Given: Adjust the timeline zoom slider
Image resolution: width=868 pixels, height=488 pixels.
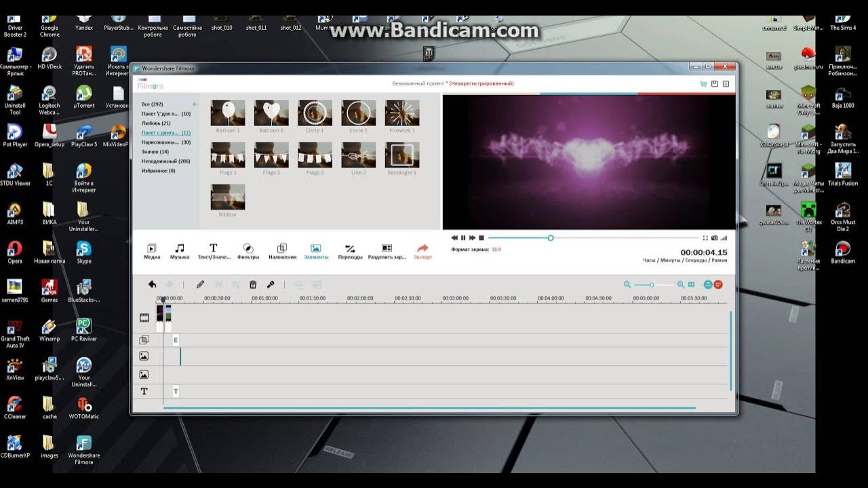Looking at the screenshot, I should click(651, 285).
